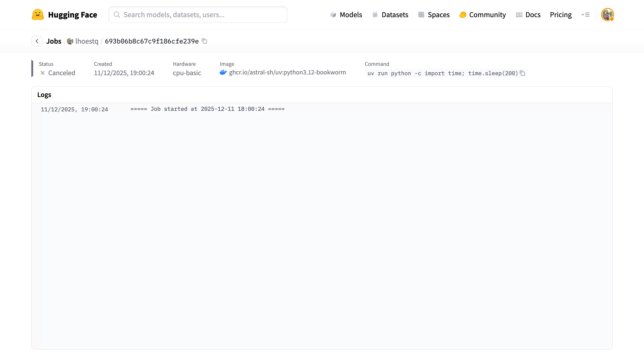Click the created date 11/12/2025, 19:00:24
The image size is (644, 357).
[x=124, y=73]
